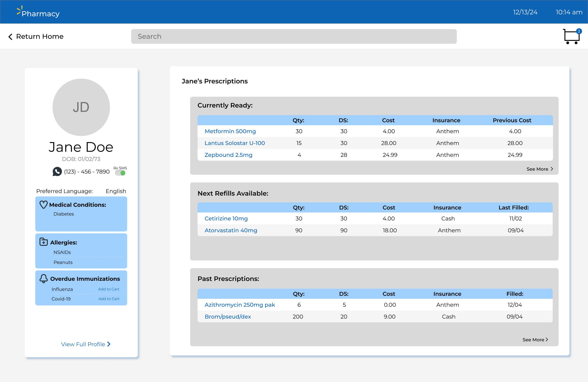The image size is (588, 382).
Task: Click the Medical Conditions heart icon
Action: (x=43, y=205)
